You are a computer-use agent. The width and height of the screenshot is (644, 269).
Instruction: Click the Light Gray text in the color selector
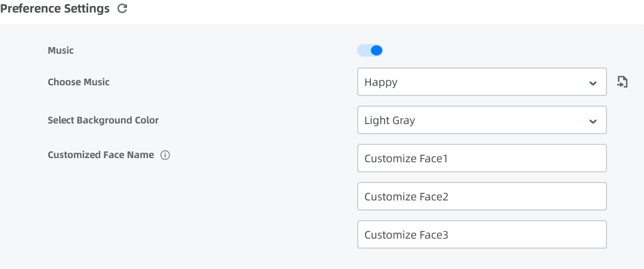389,120
